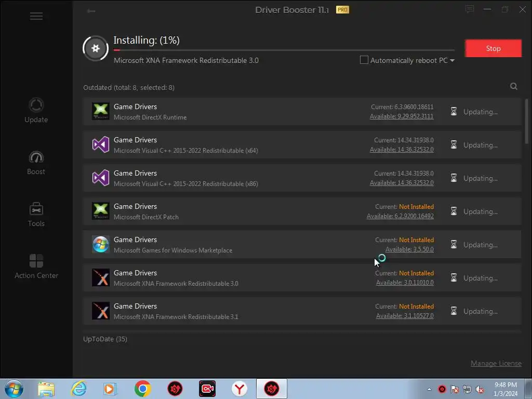Click hourglass icon for DirectX Patch row
532x399 pixels.
coord(454,211)
